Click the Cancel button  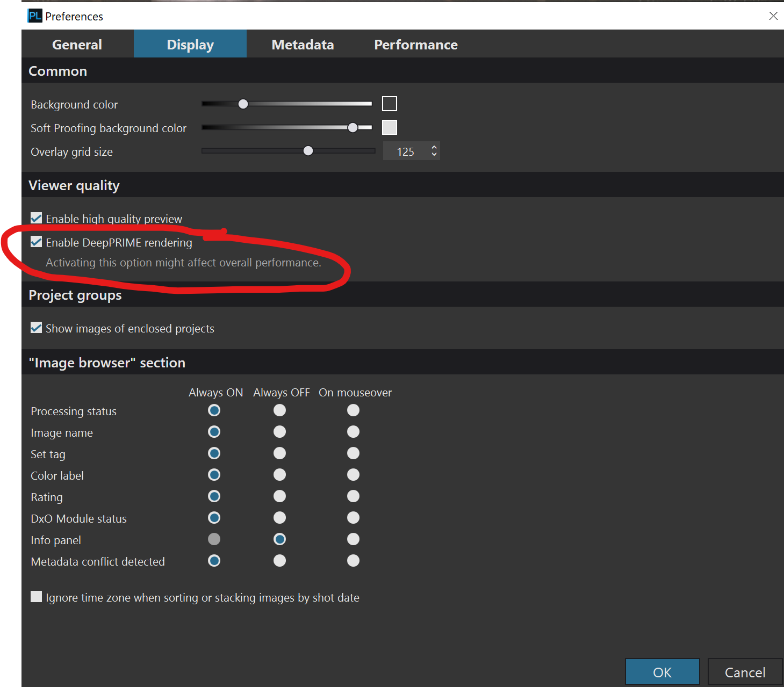(x=744, y=672)
